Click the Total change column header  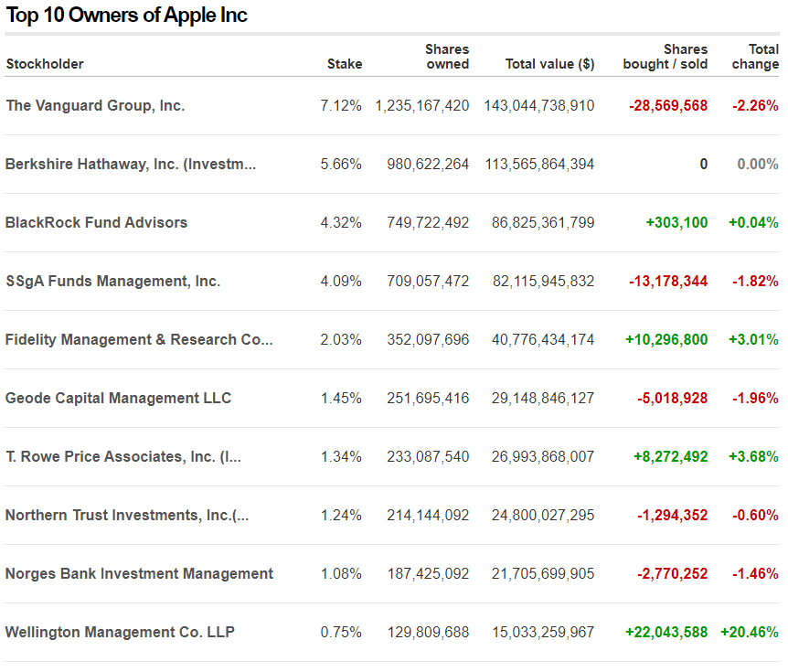click(755, 57)
